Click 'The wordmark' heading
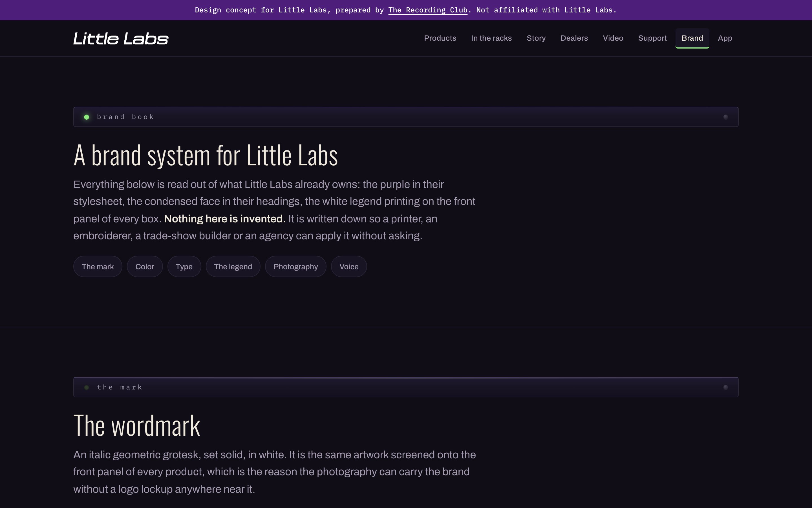 (x=137, y=425)
